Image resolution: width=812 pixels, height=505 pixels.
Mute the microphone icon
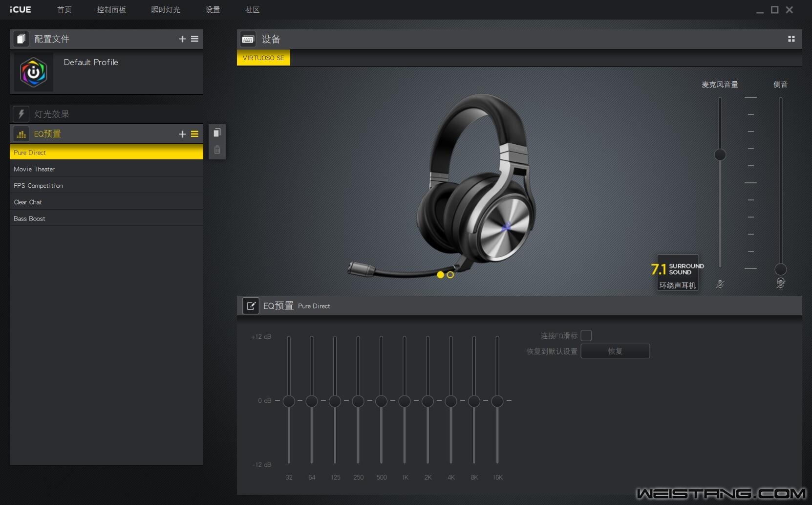(720, 284)
